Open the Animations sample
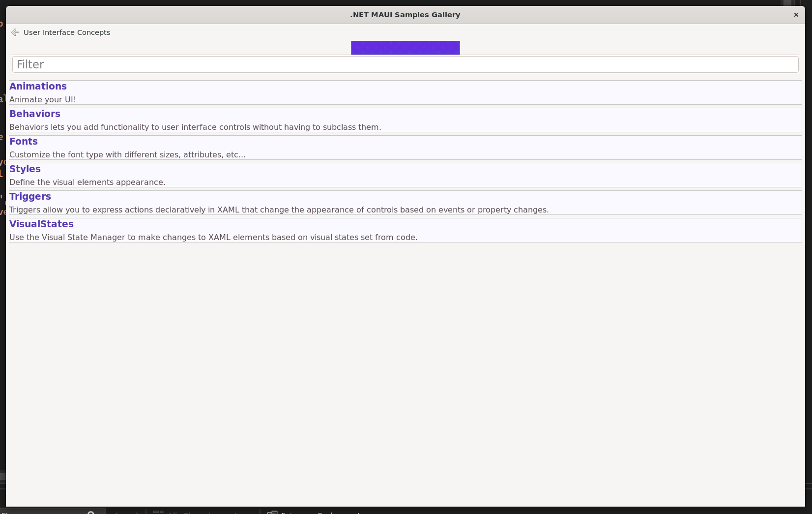812x514 pixels. (38, 87)
